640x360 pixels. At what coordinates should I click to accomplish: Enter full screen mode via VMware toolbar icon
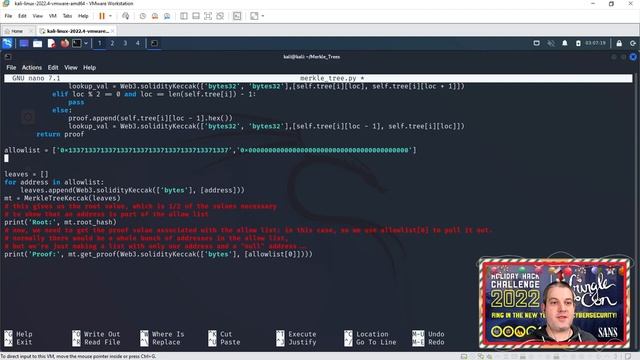tap(208, 16)
